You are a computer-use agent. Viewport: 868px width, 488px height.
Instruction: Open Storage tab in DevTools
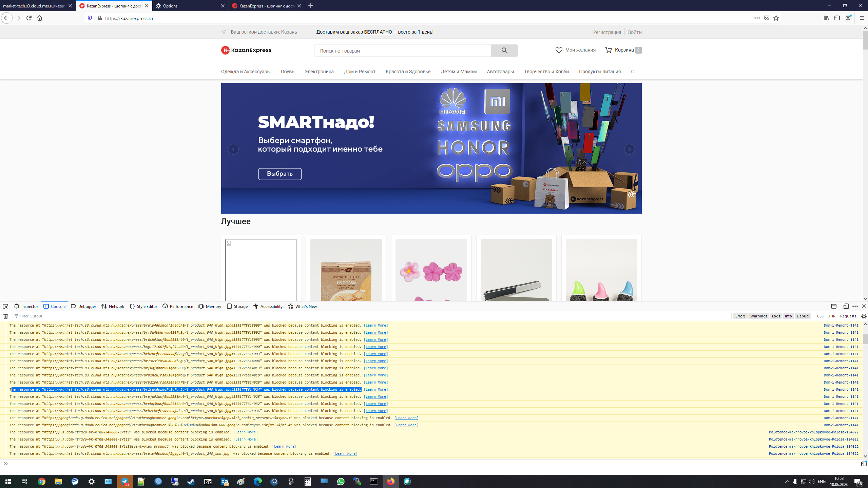tap(237, 306)
